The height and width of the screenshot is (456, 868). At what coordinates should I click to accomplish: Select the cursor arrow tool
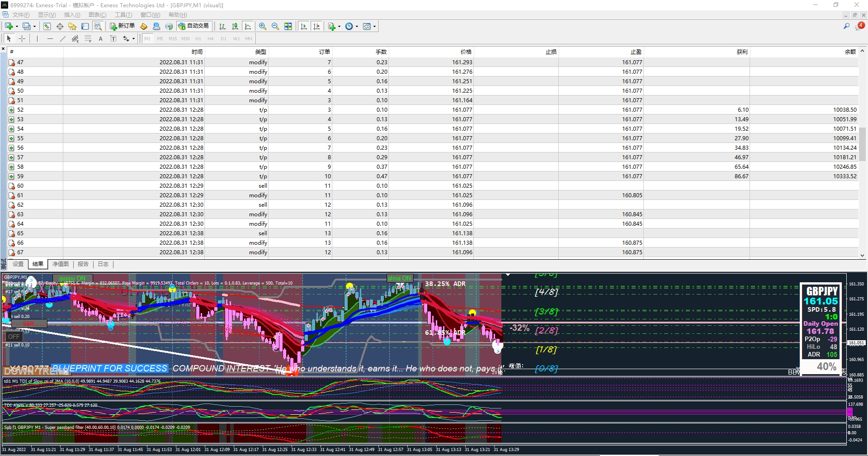9,39
